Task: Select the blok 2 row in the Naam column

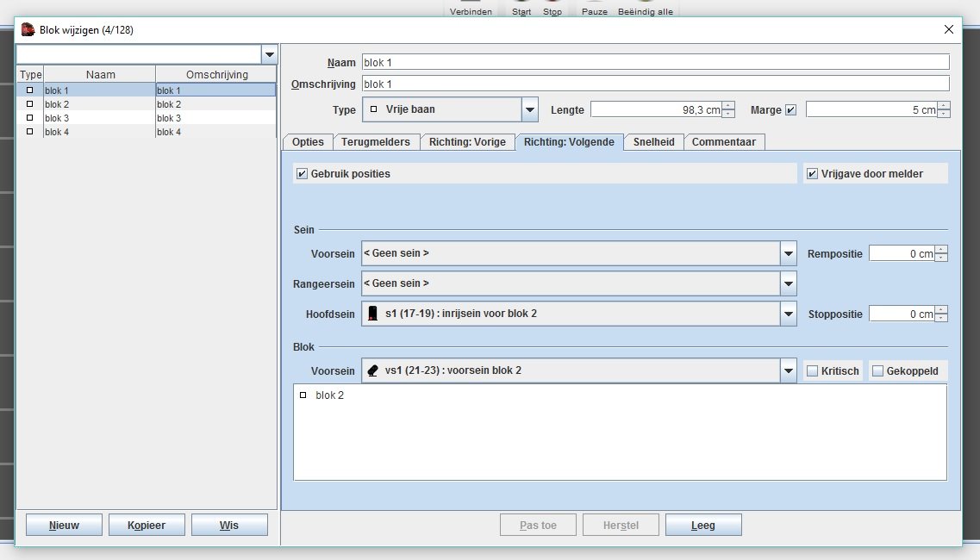Action: (x=99, y=104)
